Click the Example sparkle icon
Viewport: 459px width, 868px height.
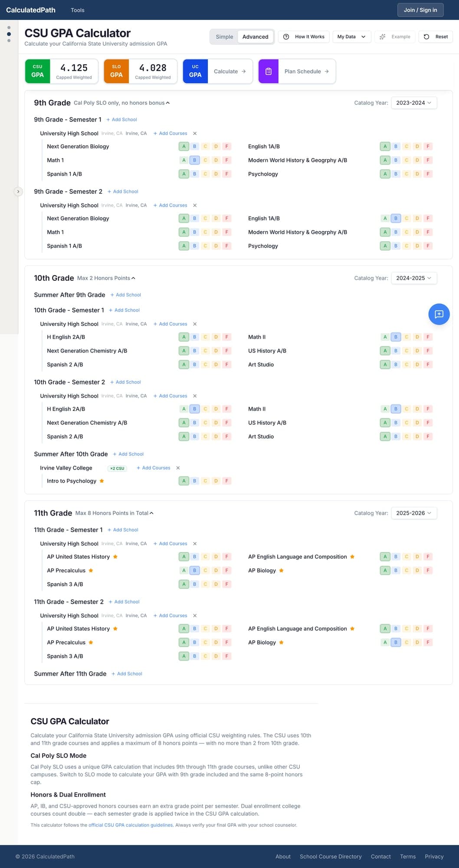pyautogui.click(x=382, y=37)
